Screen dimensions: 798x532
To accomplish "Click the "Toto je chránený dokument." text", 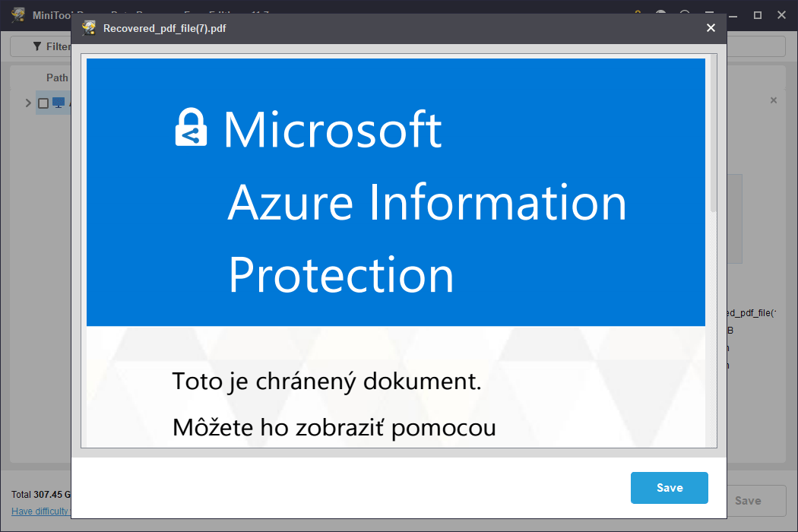I will coord(327,381).
